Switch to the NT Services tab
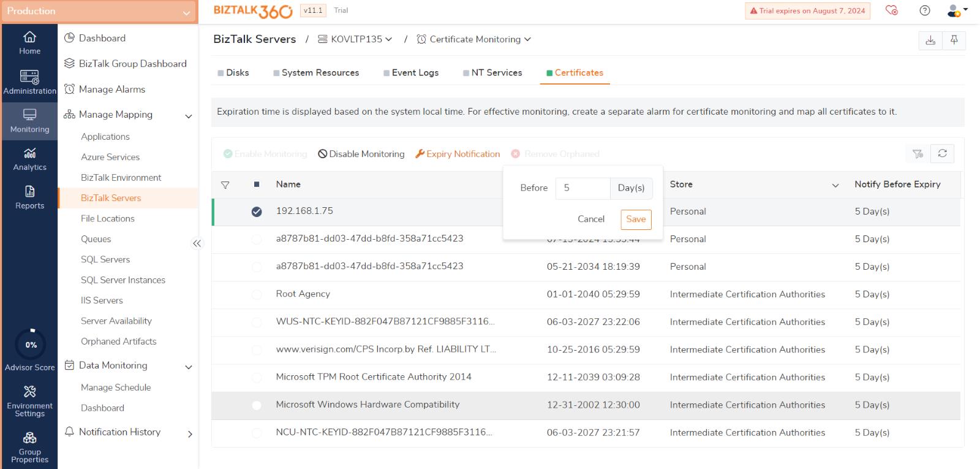Viewport: 980px width, 469px height. pos(492,72)
